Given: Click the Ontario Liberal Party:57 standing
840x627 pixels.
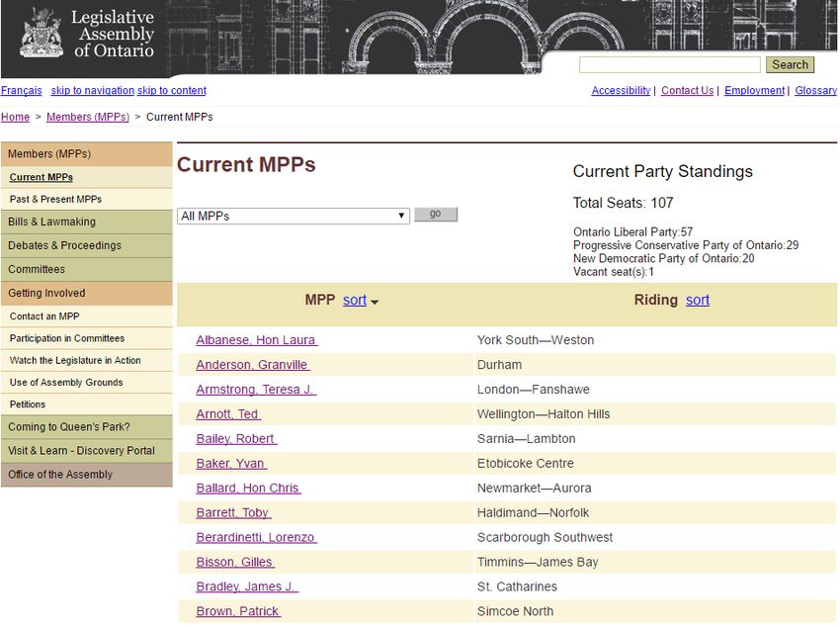Looking at the screenshot, I should (633, 232).
